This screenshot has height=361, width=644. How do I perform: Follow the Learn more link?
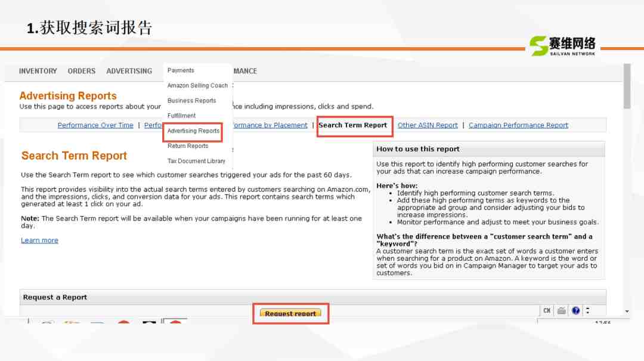(39, 240)
